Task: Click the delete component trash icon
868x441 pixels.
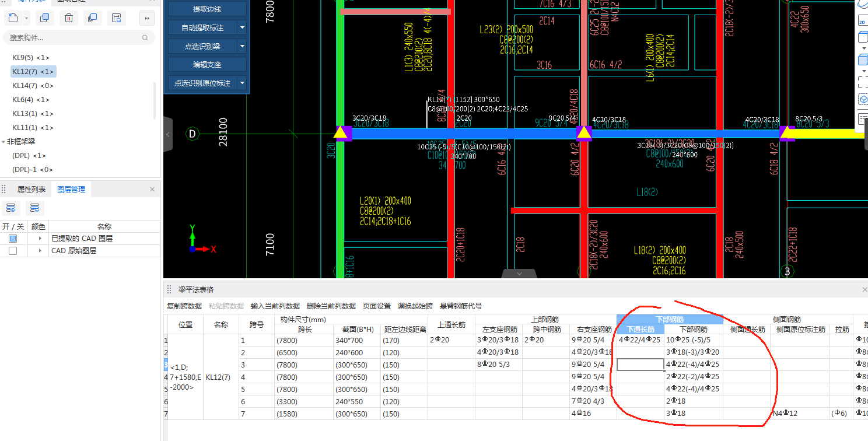Action: point(68,18)
